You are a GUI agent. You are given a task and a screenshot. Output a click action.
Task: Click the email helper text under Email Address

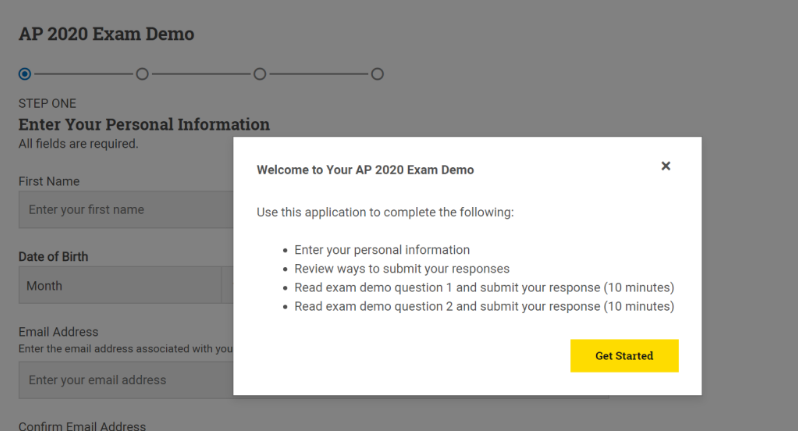click(x=126, y=349)
